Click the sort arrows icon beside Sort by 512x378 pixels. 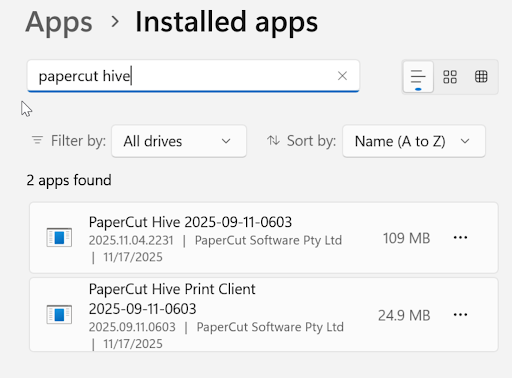point(273,141)
